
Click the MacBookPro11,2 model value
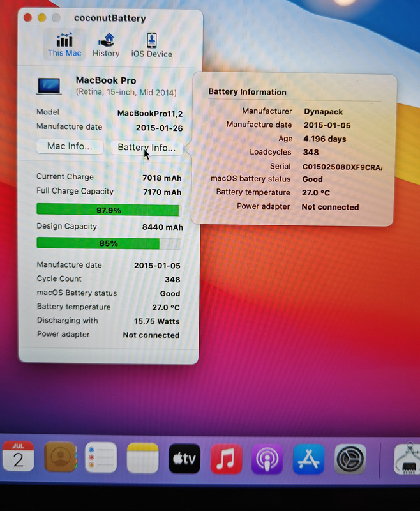coord(150,114)
